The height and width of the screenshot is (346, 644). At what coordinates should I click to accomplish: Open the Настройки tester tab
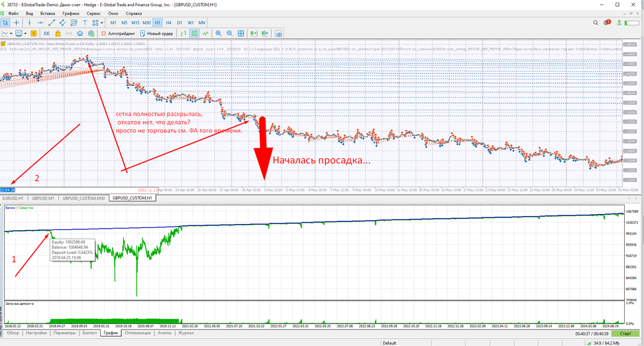click(x=36, y=333)
